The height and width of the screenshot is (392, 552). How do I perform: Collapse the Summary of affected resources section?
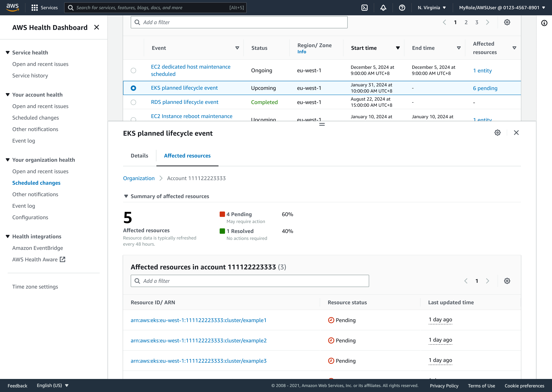pyautogui.click(x=126, y=196)
